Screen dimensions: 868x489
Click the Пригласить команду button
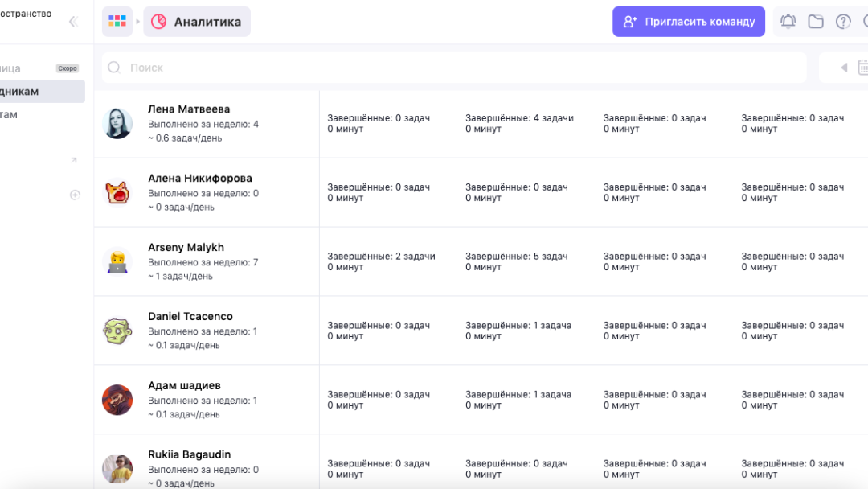(x=689, y=22)
